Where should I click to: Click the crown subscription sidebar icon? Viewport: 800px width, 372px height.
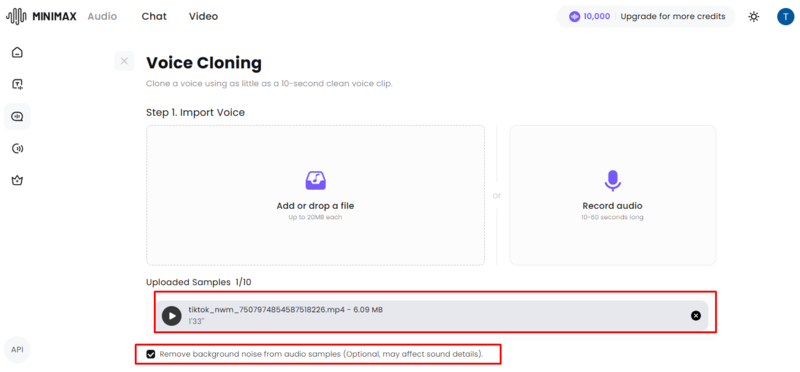coord(17,180)
